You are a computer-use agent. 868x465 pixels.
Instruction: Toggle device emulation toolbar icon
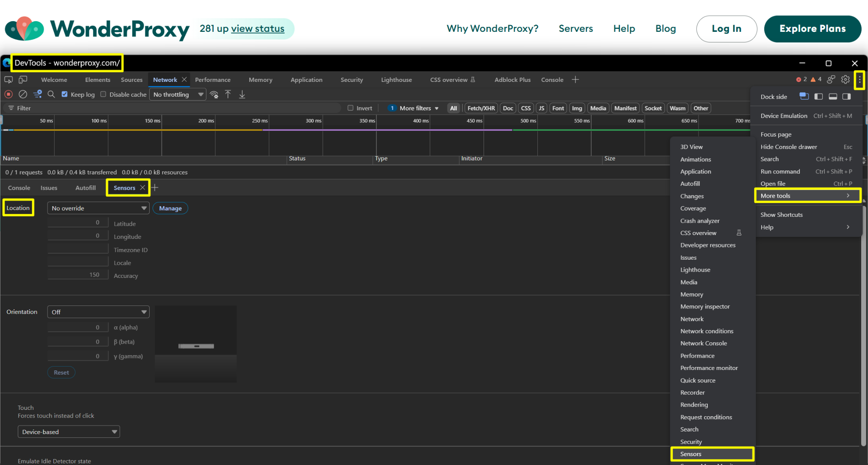23,79
